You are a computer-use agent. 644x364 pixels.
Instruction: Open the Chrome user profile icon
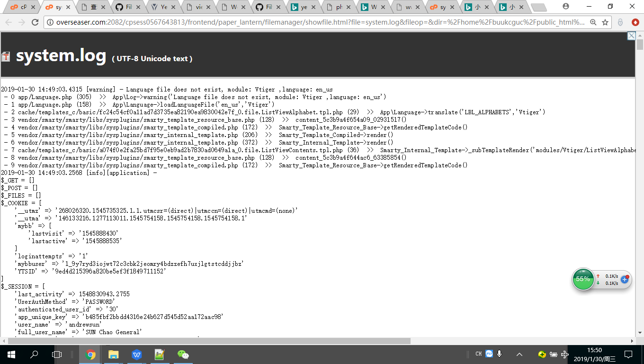click(x=565, y=6)
